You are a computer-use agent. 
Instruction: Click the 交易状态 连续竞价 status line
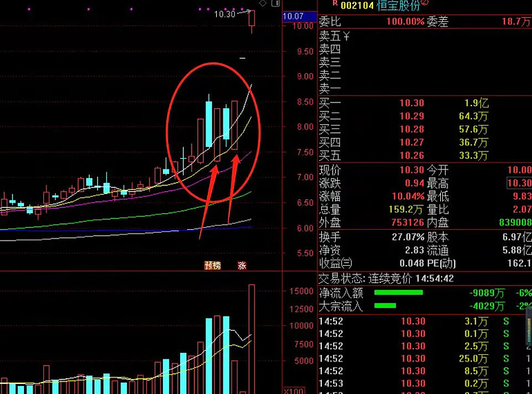[x=386, y=278]
